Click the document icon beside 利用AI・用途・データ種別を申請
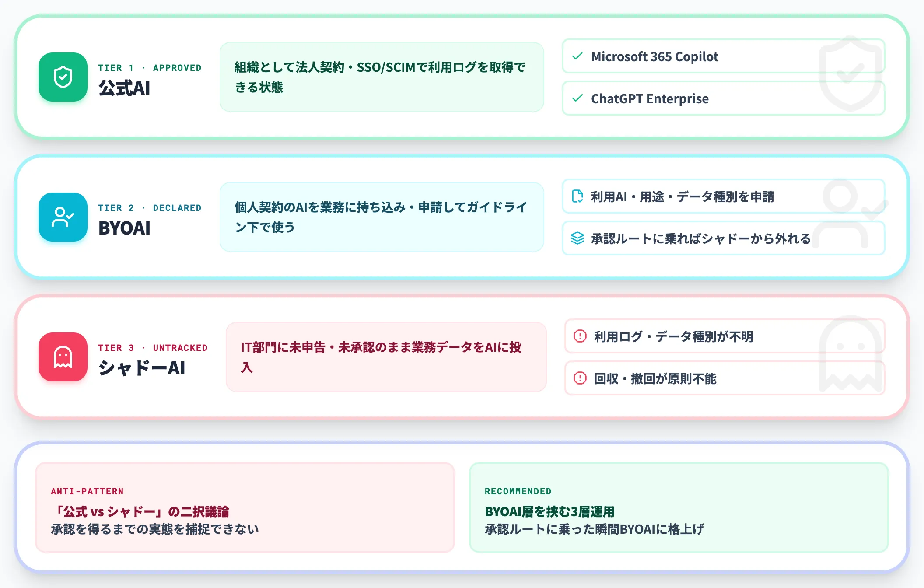This screenshot has width=924, height=588. point(577,196)
